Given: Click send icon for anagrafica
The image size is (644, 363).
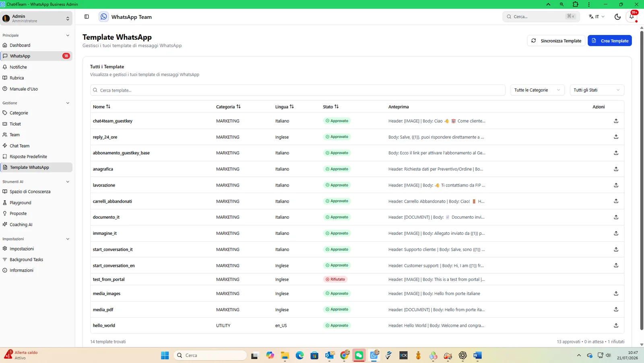Looking at the screenshot, I should [x=616, y=169].
